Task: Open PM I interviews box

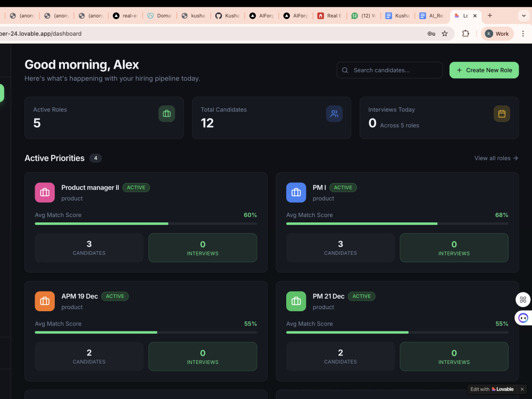Action: 454,248
